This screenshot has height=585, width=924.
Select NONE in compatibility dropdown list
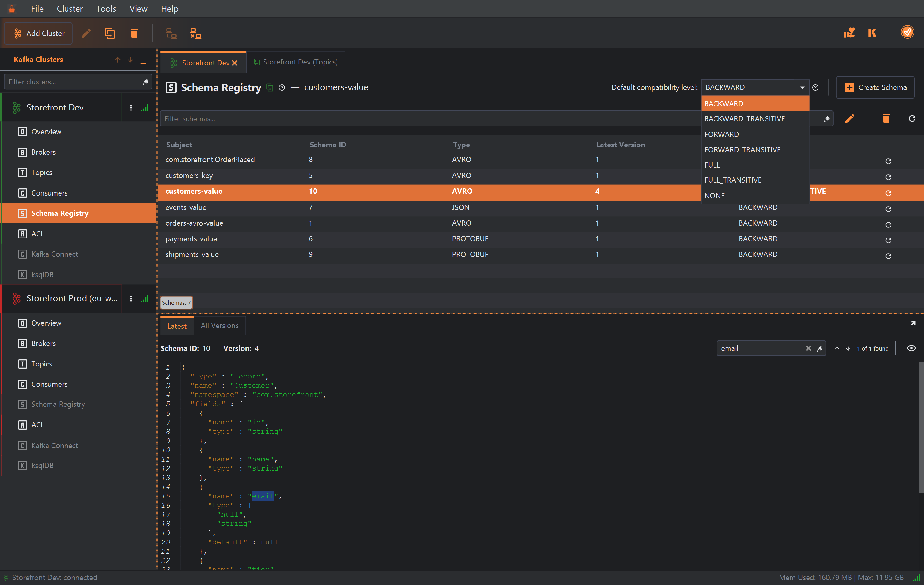755,196
